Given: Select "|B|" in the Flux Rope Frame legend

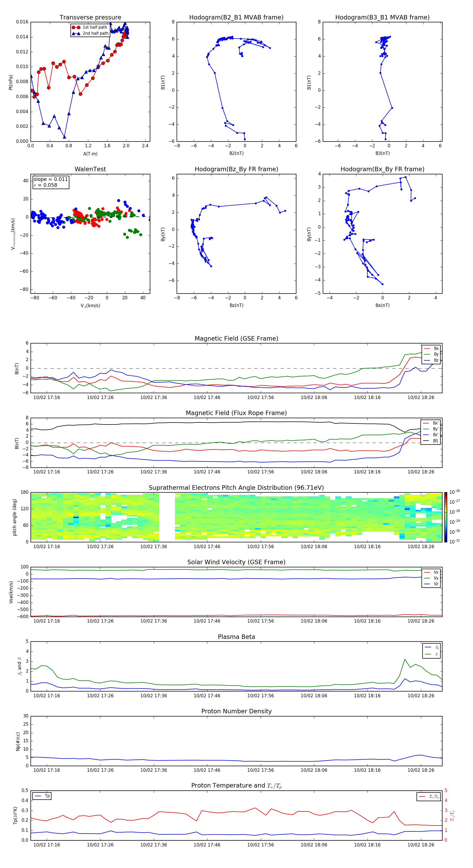Looking at the screenshot, I should [431, 441].
